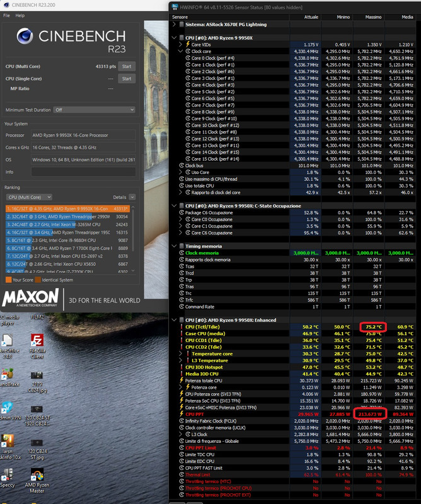Viewport: 421px width, 504px height.
Task: Open the CPU (Multi Core) ranking dropdown
Action: (29, 197)
